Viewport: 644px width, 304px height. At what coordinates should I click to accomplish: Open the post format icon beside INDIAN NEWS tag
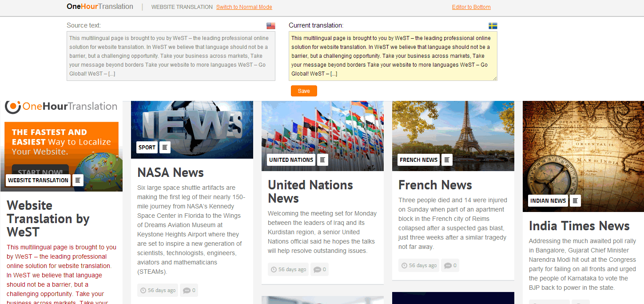(x=575, y=200)
